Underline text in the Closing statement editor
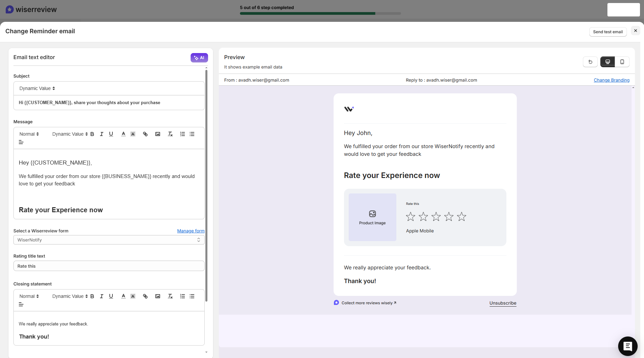 (111, 296)
